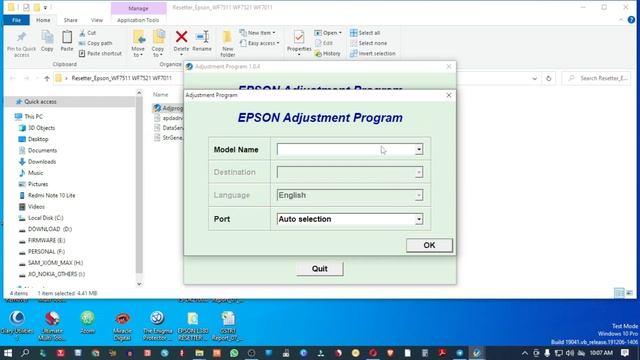
Task: Select Local Disk (C:) drive
Action: coord(45,218)
